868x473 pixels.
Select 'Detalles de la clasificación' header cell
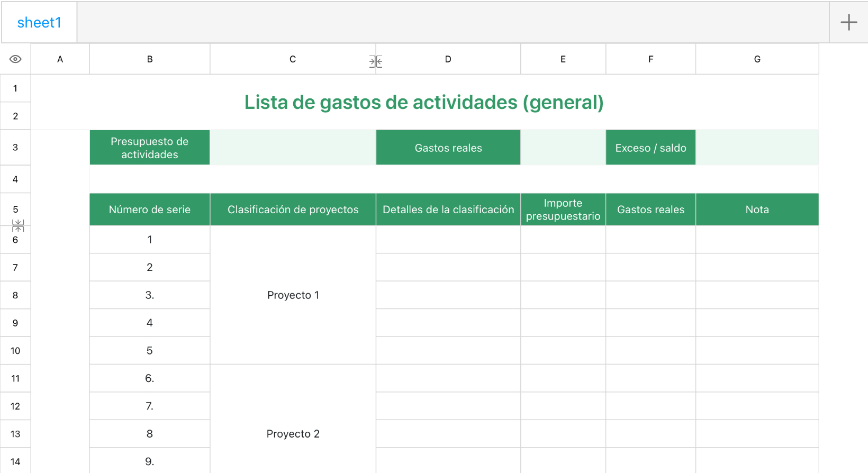(x=448, y=210)
